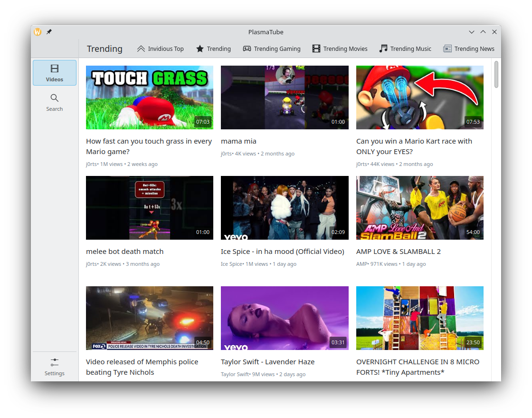This screenshot has height=418, width=532.
Task: Click the 'AMP LOVE & SLAMBALL 2' title
Action: (x=399, y=252)
